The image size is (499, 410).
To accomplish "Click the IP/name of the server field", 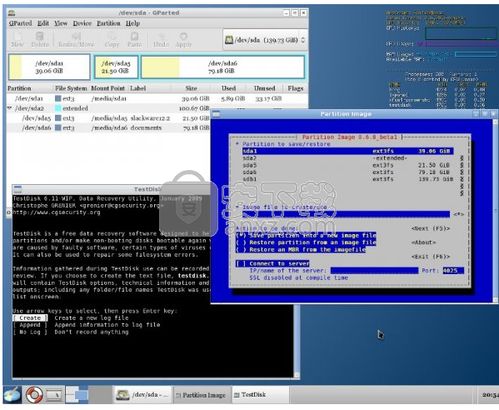I will [x=374, y=270].
